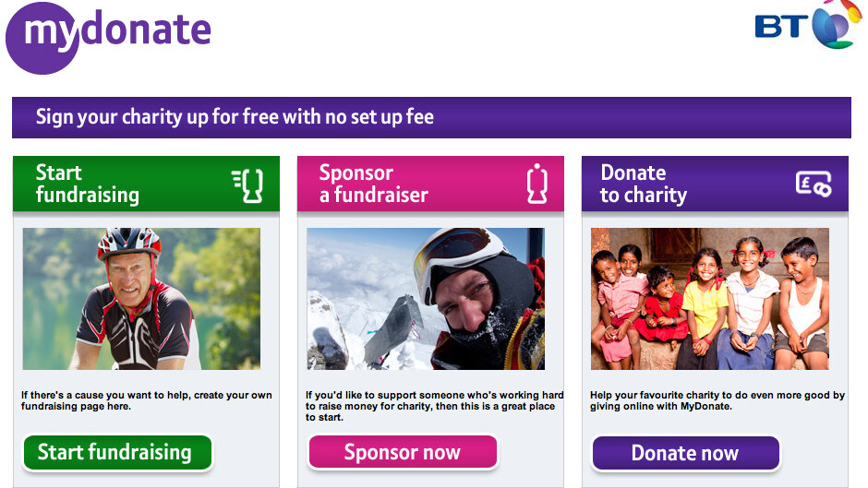Image resolution: width=868 pixels, height=488 pixels.
Task: Click the smiling children photo
Action: tap(710, 299)
